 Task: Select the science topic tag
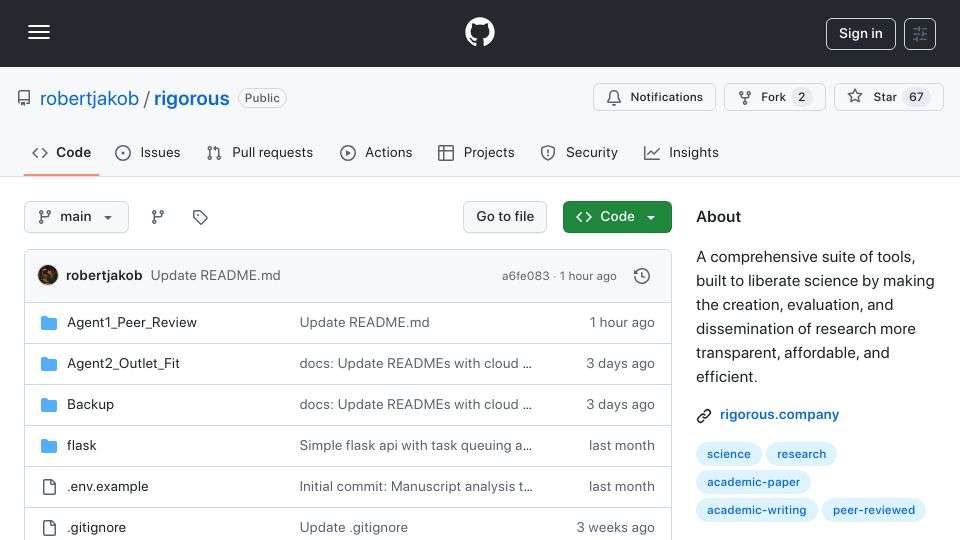(x=729, y=454)
